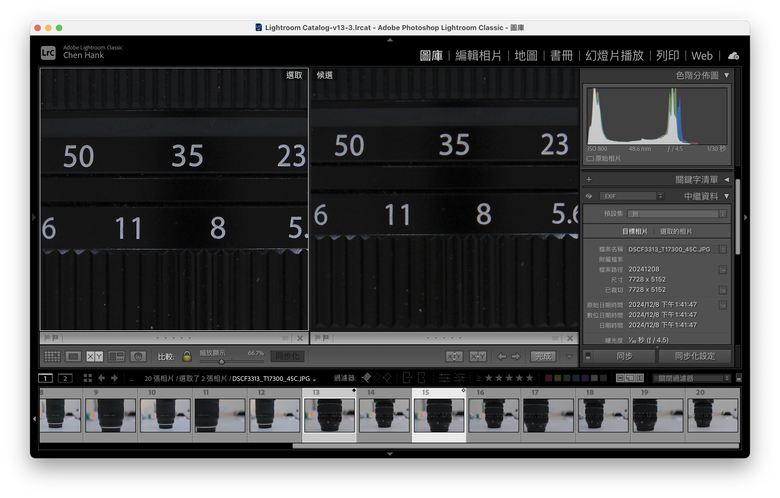Image resolution: width=780 pixels, height=498 pixels.
Task: Click the 原始日期時間 edit icon
Action: pos(723,305)
